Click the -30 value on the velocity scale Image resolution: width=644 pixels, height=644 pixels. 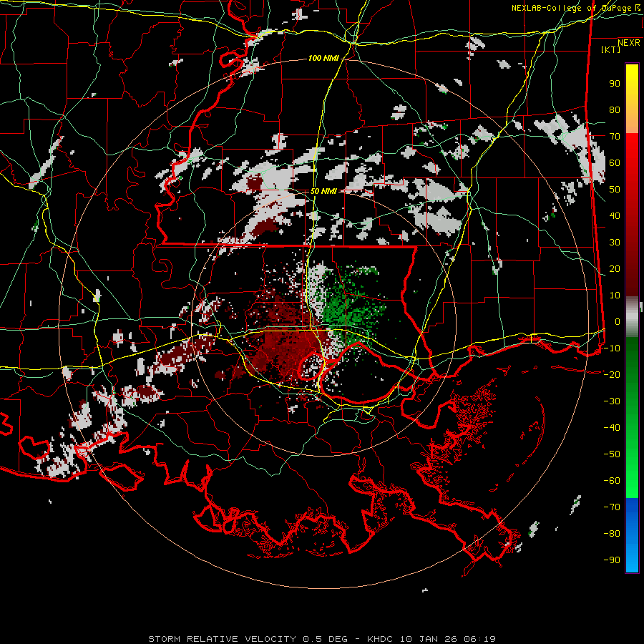612,401
